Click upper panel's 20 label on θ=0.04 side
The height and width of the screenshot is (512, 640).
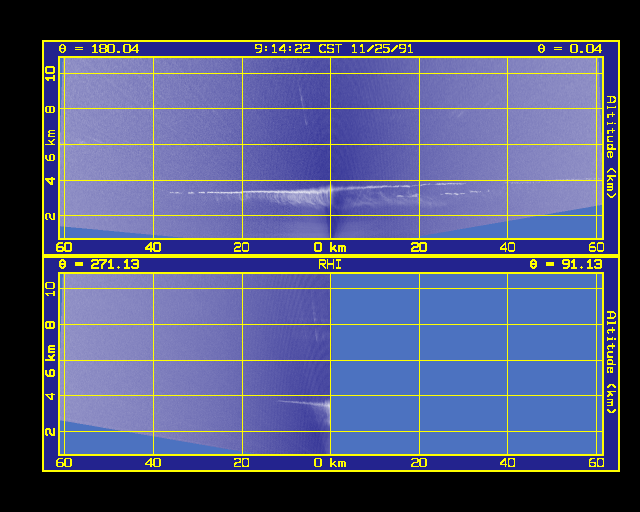tap(419, 247)
